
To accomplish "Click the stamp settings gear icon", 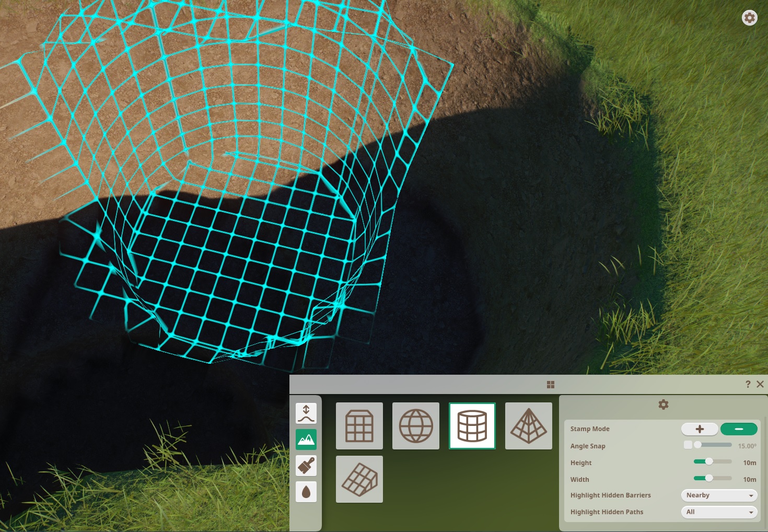I will click(x=664, y=404).
